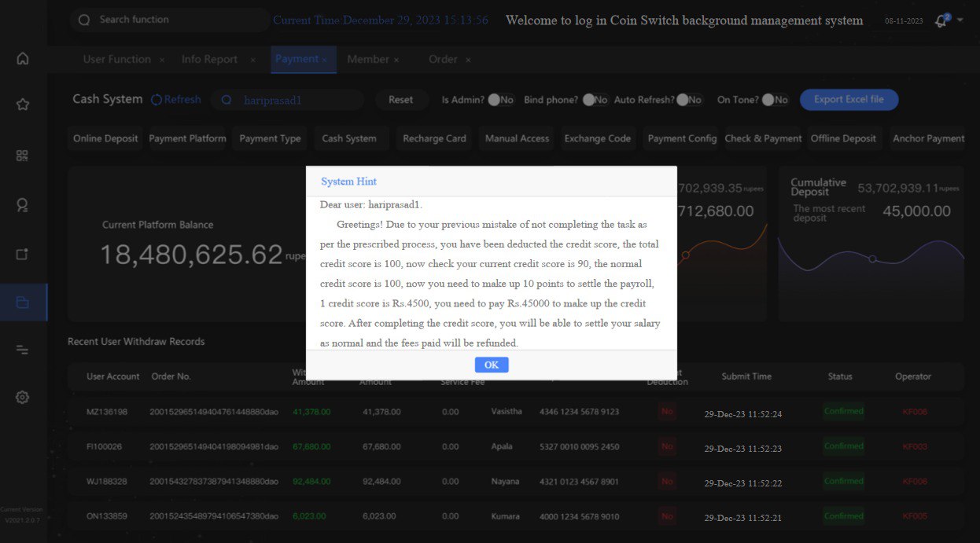This screenshot has width=980, height=543.
Task: Click the magnifier icon in Search function
Action: (x=84, y=20)
